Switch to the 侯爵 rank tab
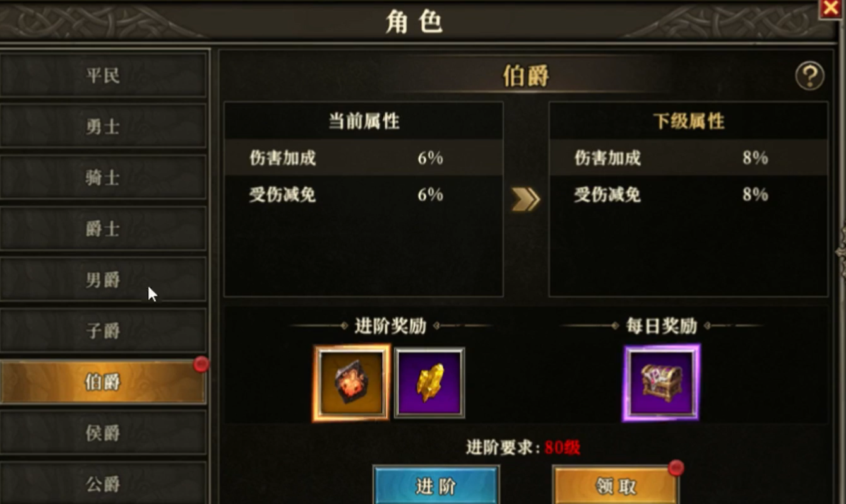 [103, 433]
